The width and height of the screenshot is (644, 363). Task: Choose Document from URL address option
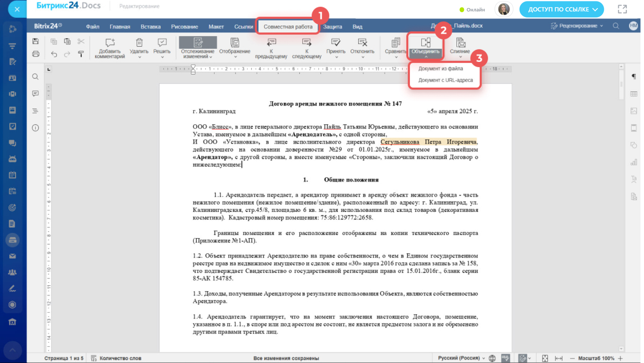(445, 80)
